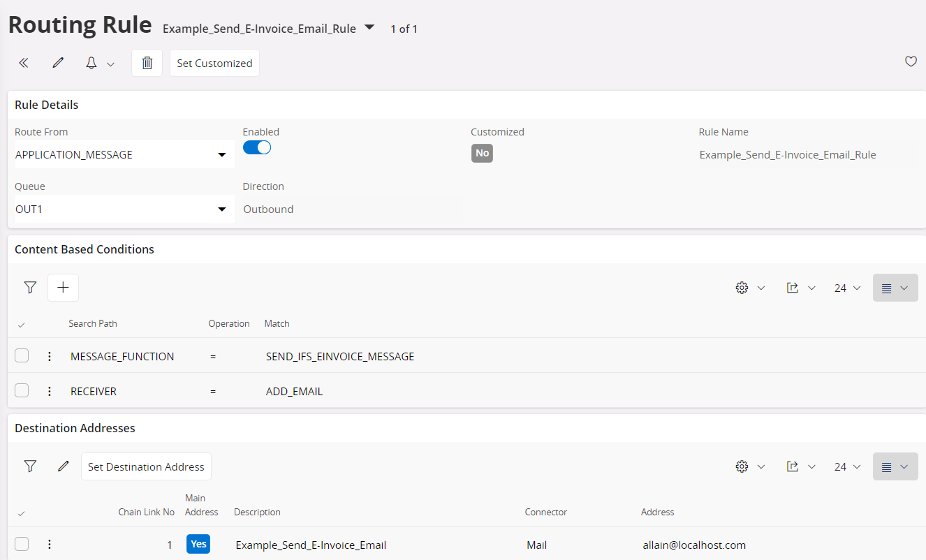Viewport: 926px width, 560px height.
Task: Click the Set Destination Address button
Action: [x=146, y=466]
